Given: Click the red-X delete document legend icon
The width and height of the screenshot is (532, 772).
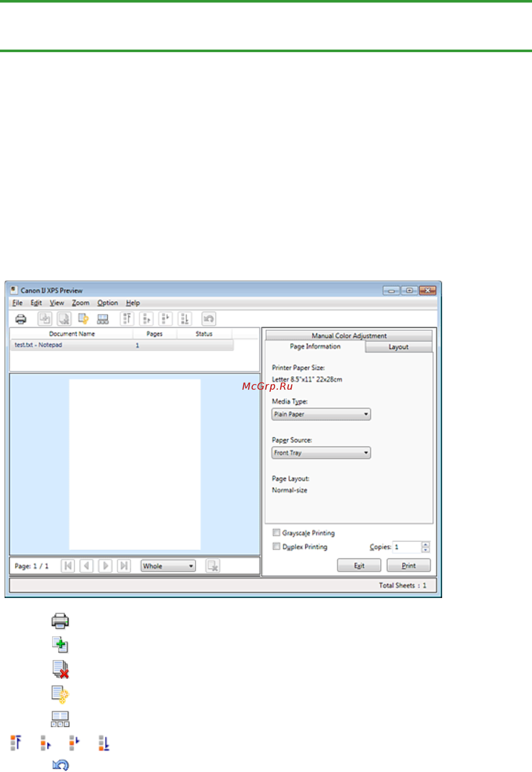Looking at the screenshot, I should click(x=60, y=669).
